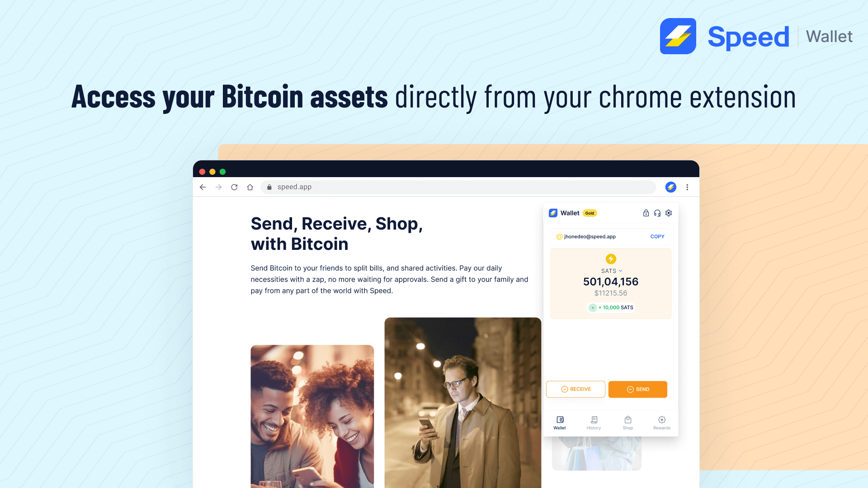Click the RECEIVE button
The image size is (868, 488).
pos(576,389)
